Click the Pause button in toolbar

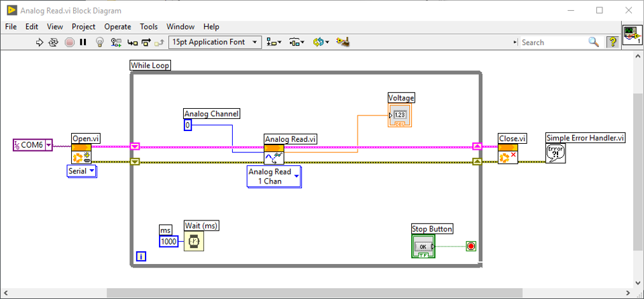click(x=83, y=42)
